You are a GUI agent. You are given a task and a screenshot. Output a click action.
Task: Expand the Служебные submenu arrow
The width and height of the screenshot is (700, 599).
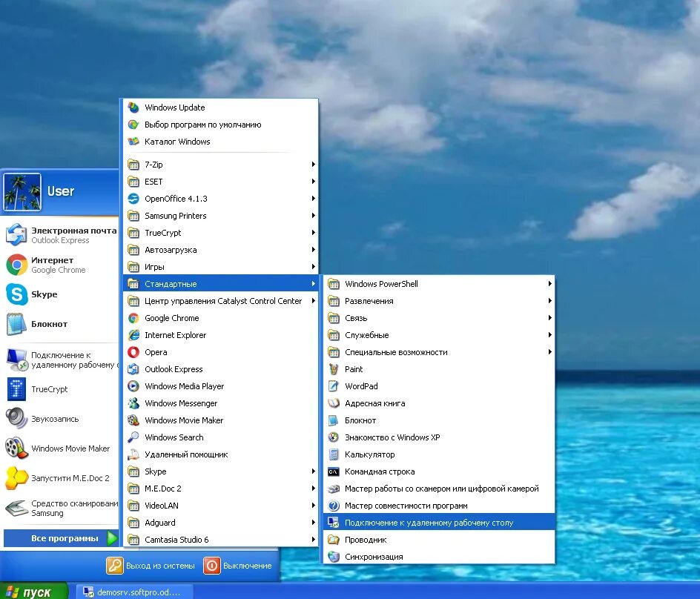550,335
